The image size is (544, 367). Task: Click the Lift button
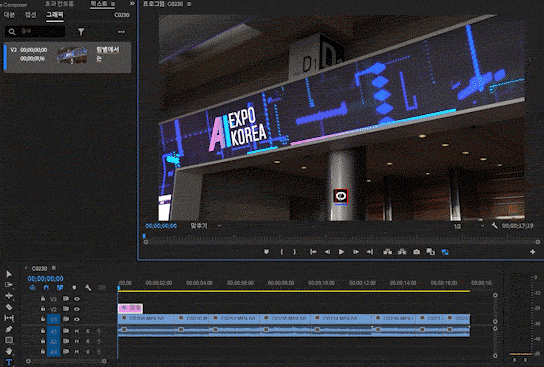pos(388,252)
